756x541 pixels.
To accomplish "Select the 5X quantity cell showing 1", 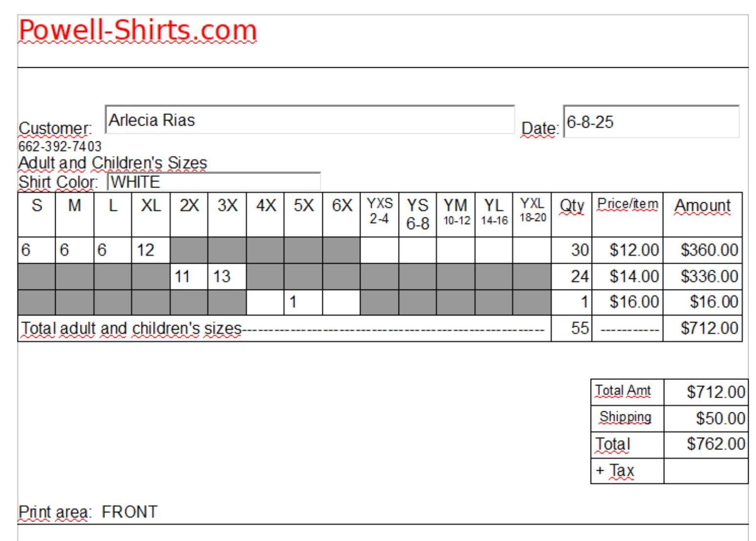I will [303, 302].
